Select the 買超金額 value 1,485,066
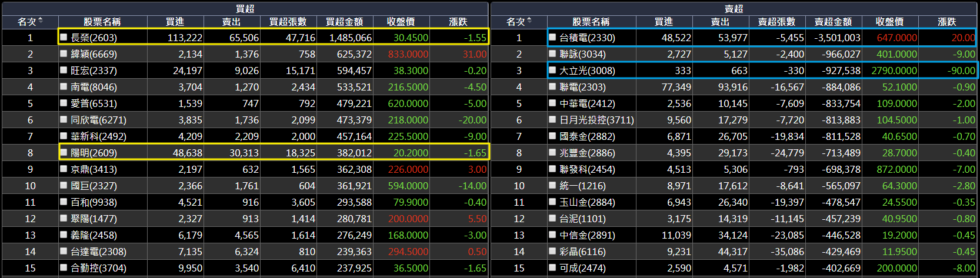This screenshot has width=980, height=278. pyautogui.click(x=350, y=38)
